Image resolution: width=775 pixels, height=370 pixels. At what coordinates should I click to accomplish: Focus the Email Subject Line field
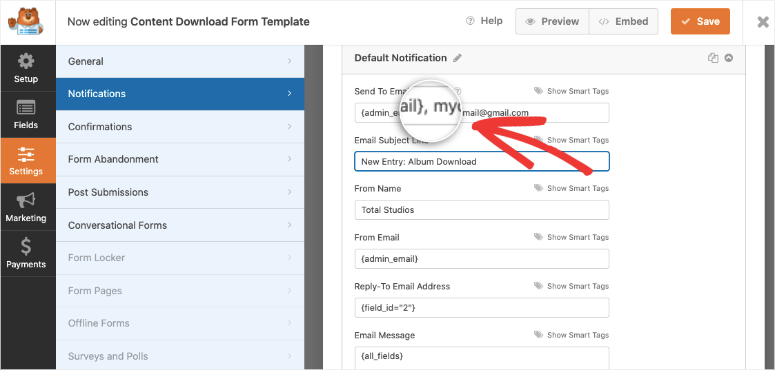coord(482,162)
